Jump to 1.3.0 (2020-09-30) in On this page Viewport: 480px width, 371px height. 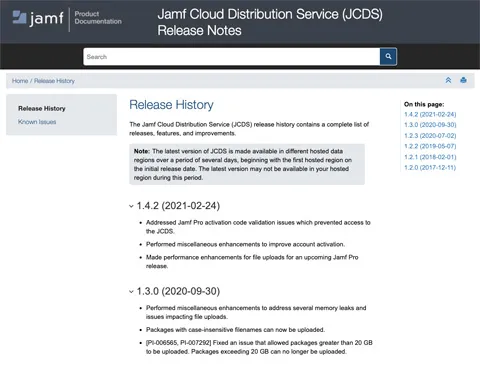tap(430, 125)
